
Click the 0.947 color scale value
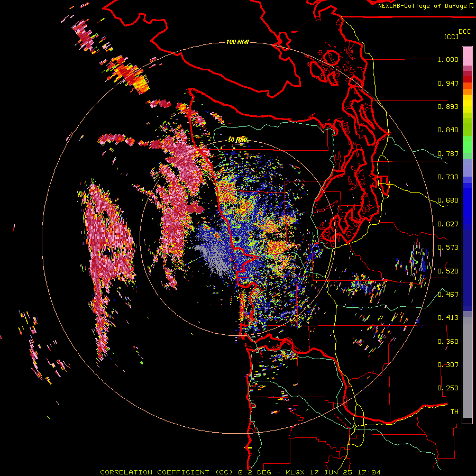[448, 83]
